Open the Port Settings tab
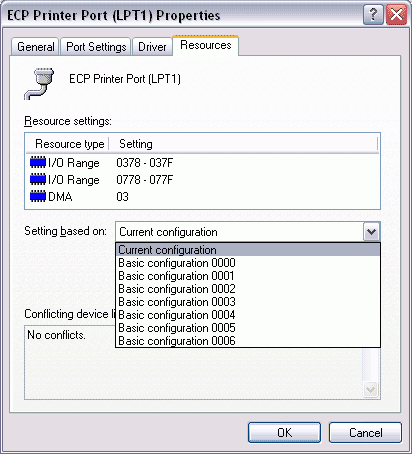This screenshot has height=454, width=412. click(96, 47)
